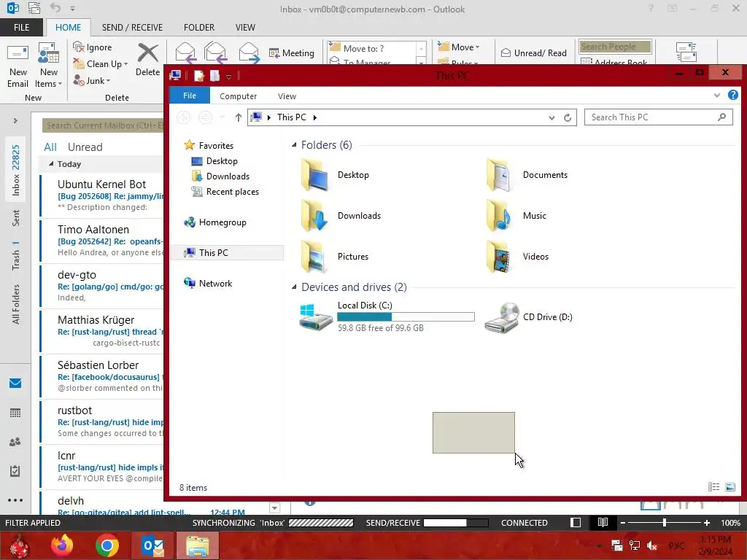Switch Outlook to Reading view in status bar
Image resolution: width=747 pixels, height=560 pixels.
603,522
